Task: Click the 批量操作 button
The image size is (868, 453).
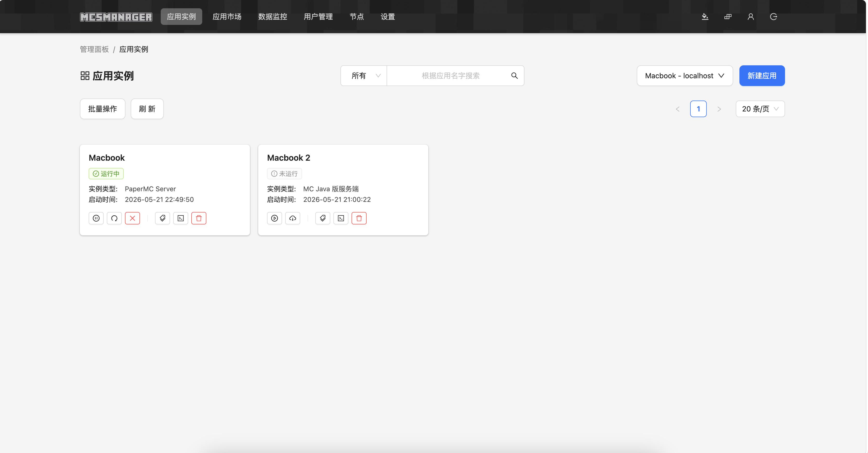Action: pyautogui.click(x=102, y=109)
